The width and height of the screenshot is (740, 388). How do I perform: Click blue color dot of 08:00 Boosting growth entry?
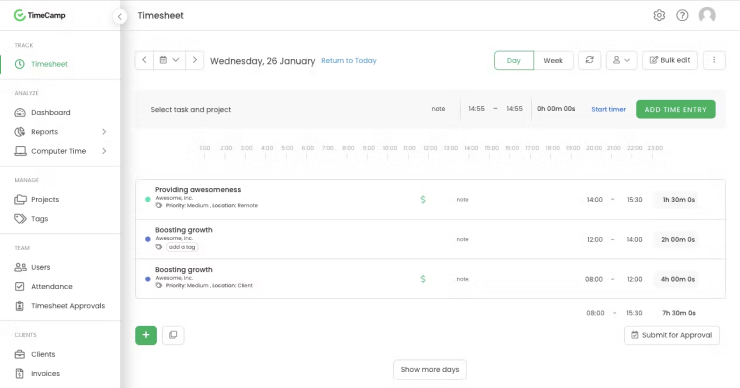pos(148,279)
